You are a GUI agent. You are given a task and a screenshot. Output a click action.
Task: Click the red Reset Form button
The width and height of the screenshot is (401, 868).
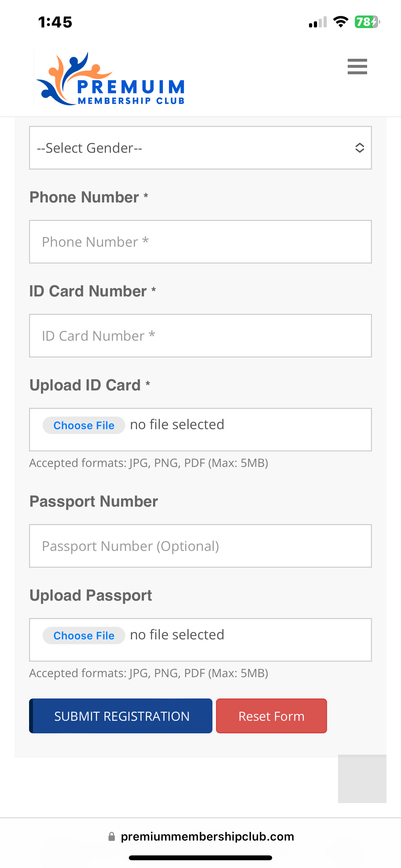coord(271,716)
